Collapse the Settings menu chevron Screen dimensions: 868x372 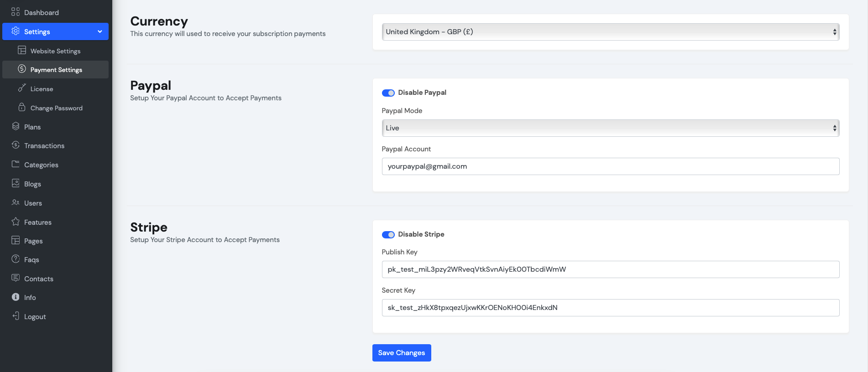coord(100,31)
